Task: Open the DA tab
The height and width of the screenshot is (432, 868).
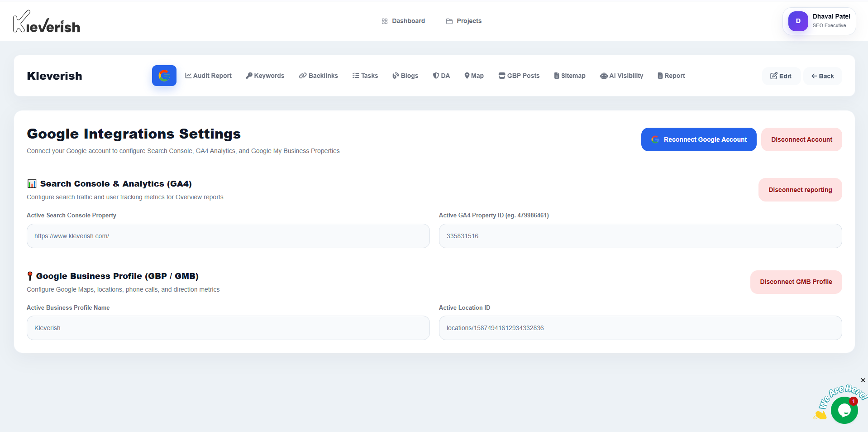Action: point(441,76)
